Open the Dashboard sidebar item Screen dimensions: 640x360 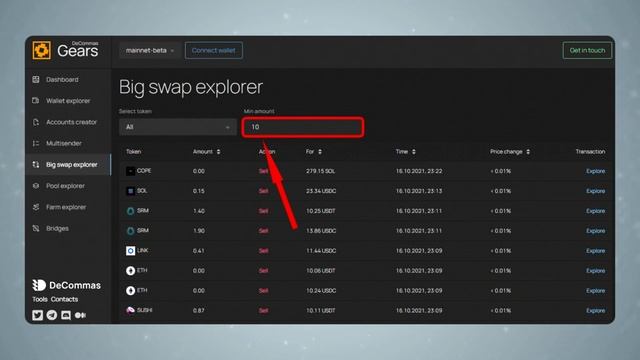click(x=62, y=80)
